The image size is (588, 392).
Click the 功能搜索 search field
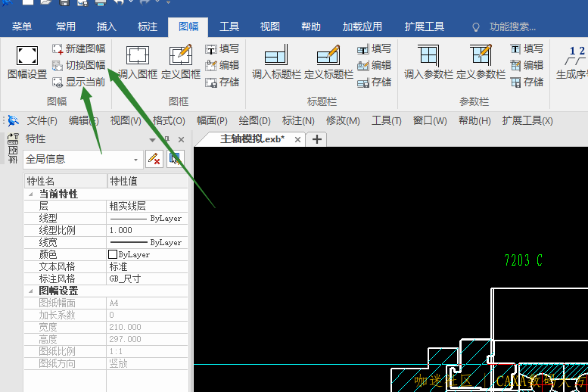(x=512, y=26)
